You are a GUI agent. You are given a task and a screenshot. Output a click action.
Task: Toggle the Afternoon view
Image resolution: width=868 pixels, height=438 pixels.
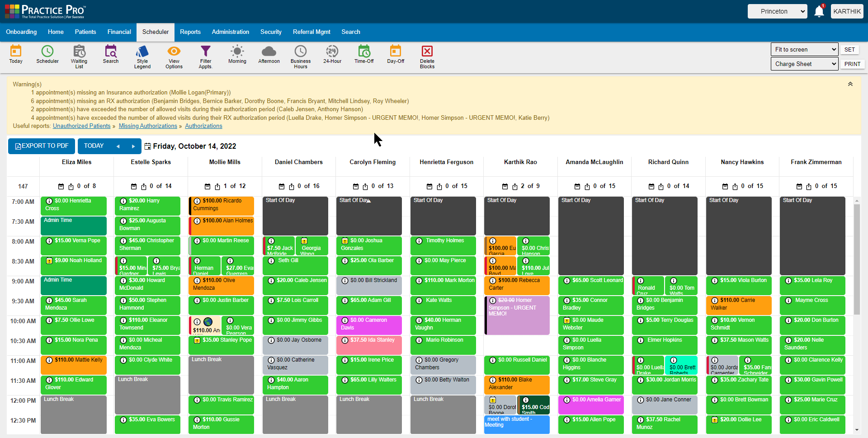269,55
